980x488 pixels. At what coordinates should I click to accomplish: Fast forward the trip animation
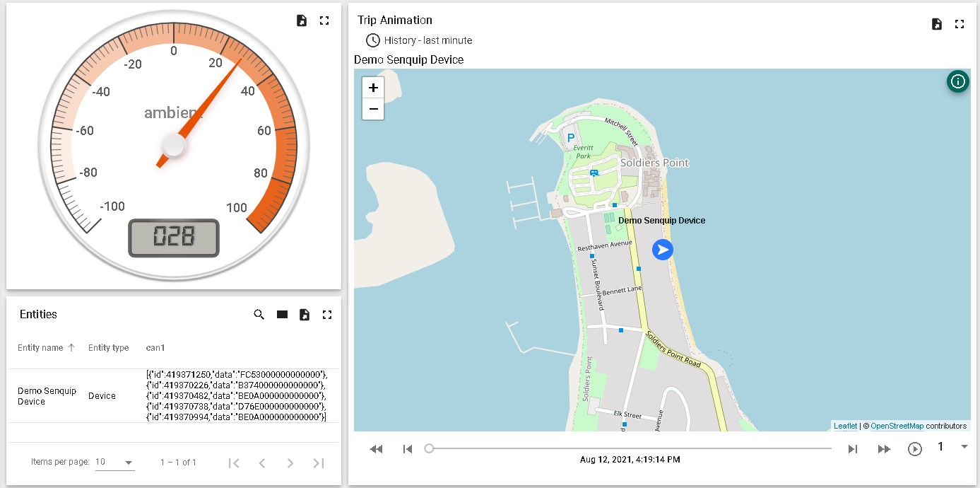coord(884,449)
